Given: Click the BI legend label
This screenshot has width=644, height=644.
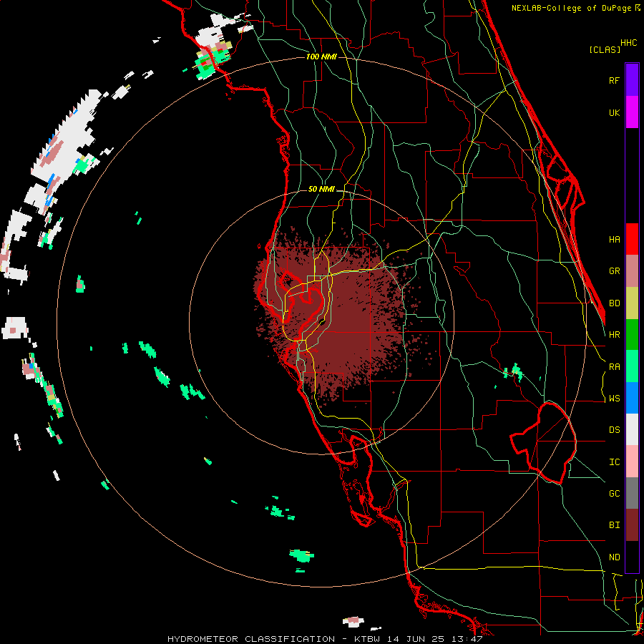Looking at the screenshot, I should tap(614, 525).
